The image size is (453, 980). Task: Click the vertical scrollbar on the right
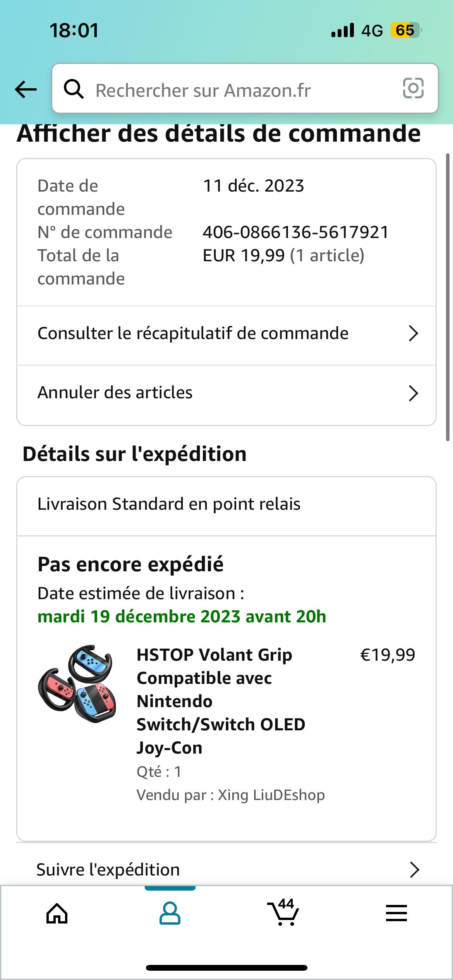tap(448, 297)
